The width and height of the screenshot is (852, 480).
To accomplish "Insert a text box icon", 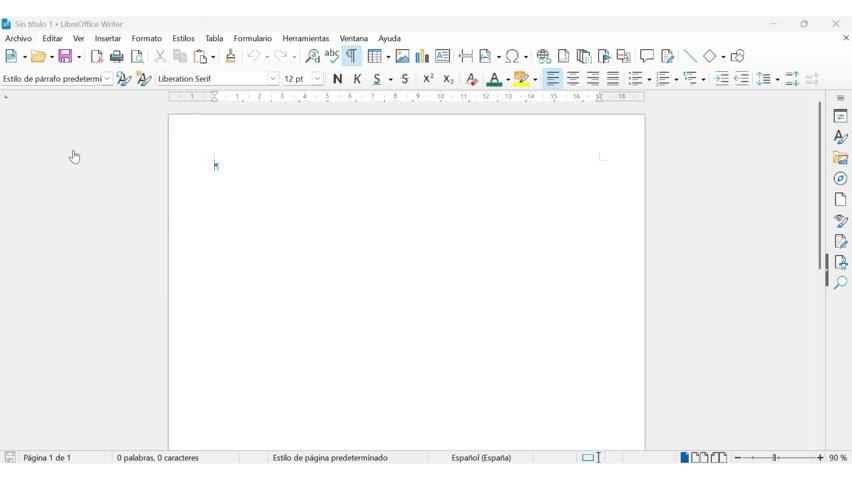I will tap(442, 56).
